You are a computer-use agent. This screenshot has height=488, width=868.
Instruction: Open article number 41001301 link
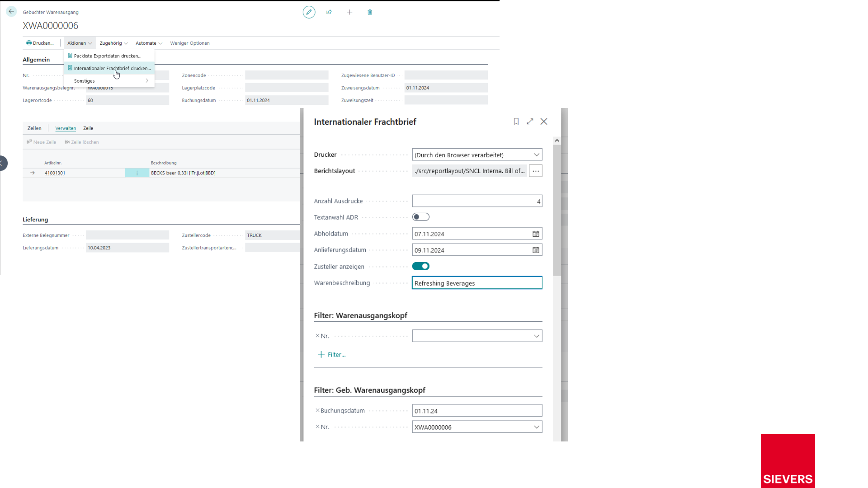[55, 173]
